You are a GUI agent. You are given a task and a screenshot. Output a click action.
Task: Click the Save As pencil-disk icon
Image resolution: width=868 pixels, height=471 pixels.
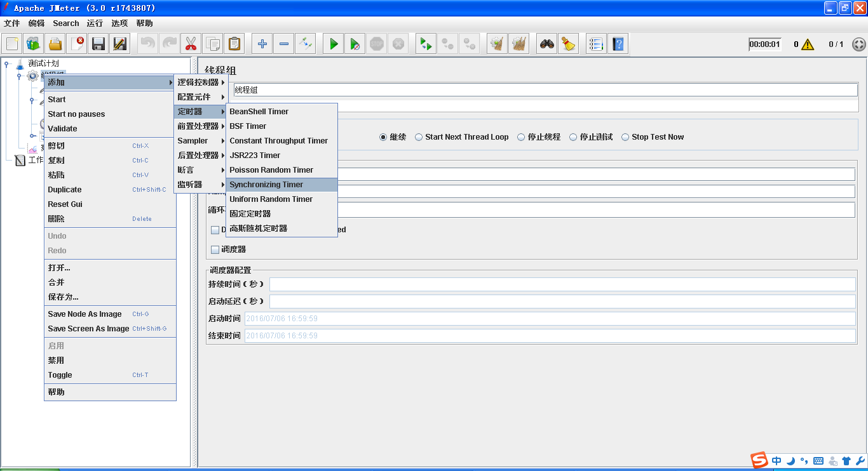[x=120, y=44]
